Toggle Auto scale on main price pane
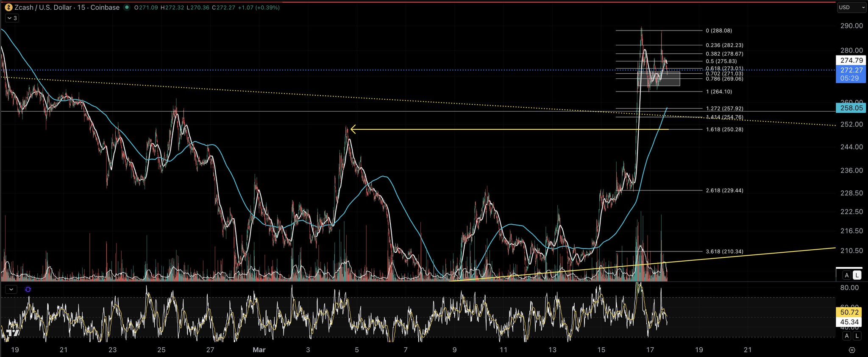This screenshot has height=357, width=868. [x=846, y=275]
